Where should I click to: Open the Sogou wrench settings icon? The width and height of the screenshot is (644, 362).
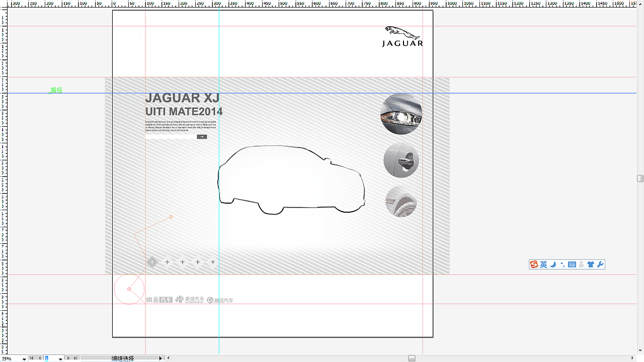click(600, 264)
